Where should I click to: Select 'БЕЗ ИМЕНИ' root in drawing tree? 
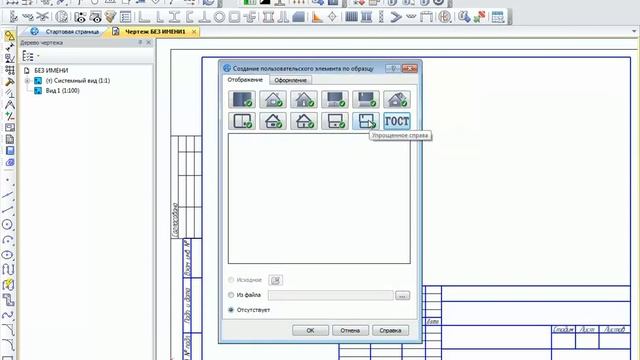coord(51,70)
